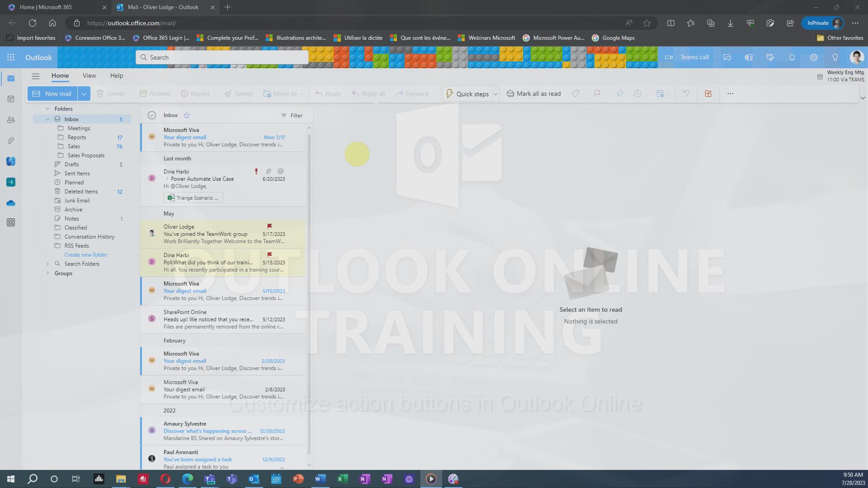Click the Flag icon in the ribbon
Viewport: 868px width, 488px height.
pos(597,94)
